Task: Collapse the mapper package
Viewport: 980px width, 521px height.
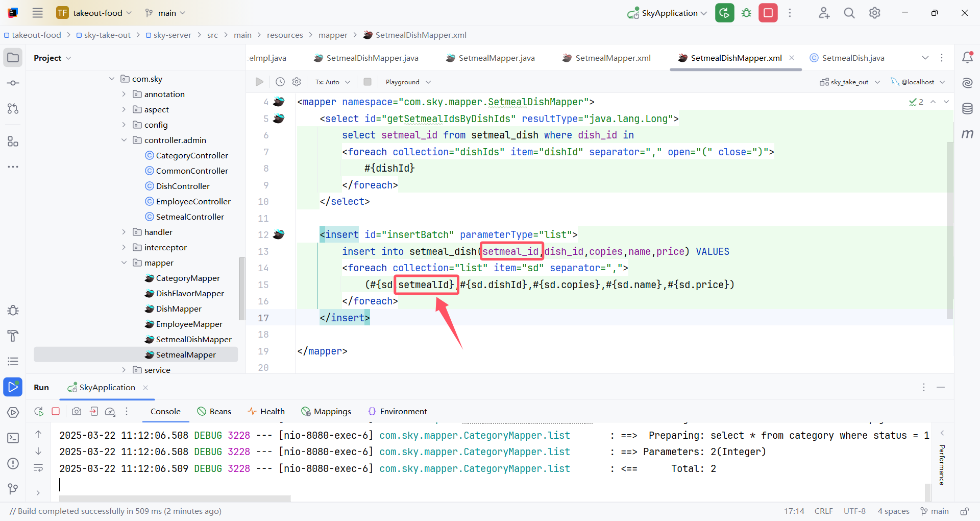Action: coord(124,263)
